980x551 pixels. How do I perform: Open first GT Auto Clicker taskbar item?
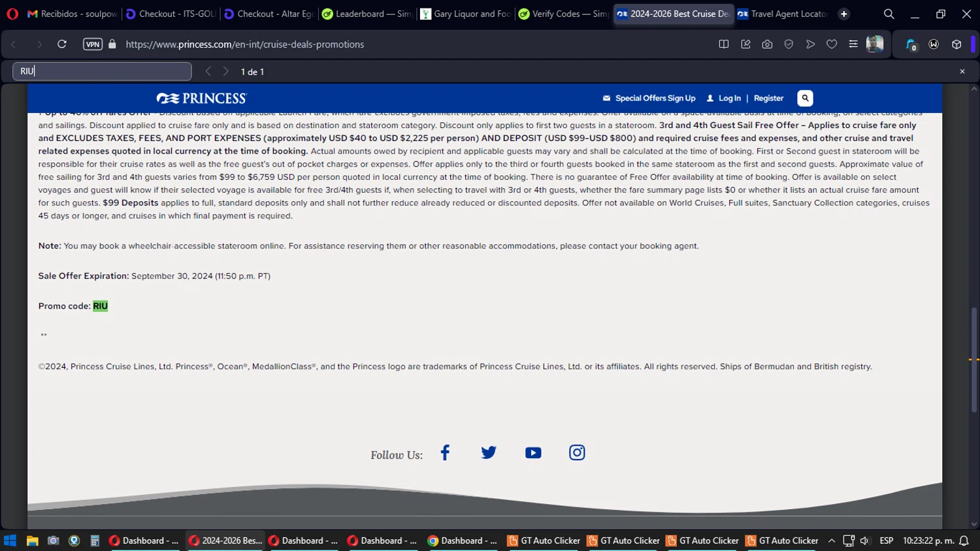pyautogui.click(x=544, y=541)
